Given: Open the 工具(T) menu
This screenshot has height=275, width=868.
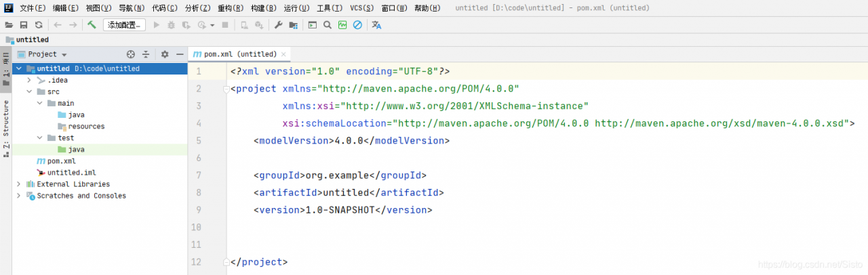Looking at the screenshot, I should (x=330, y=8).
